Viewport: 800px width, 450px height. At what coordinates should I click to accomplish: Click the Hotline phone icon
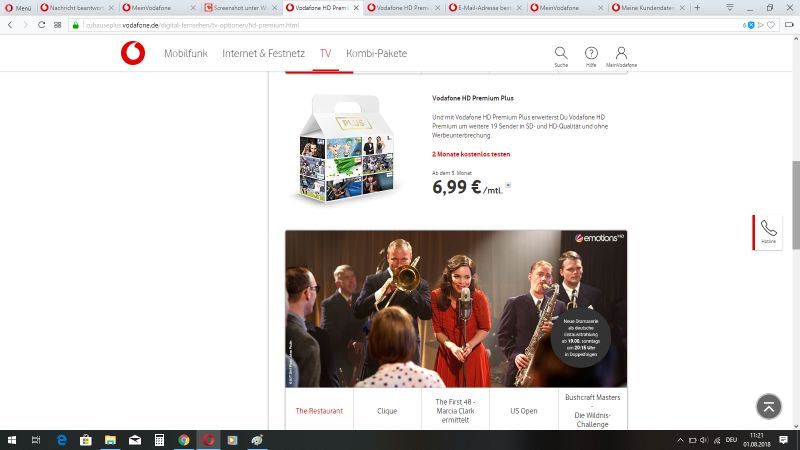click(x=768, y=232)
